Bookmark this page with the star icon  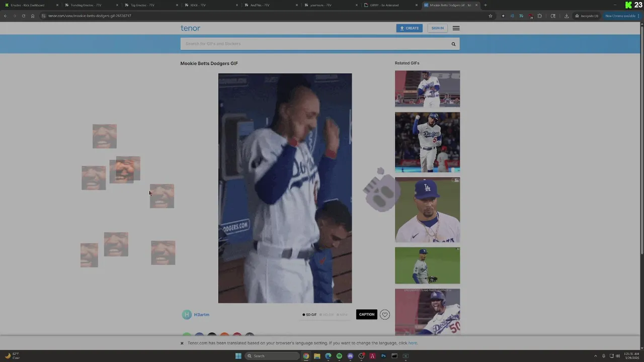click(x=491, y=16)
